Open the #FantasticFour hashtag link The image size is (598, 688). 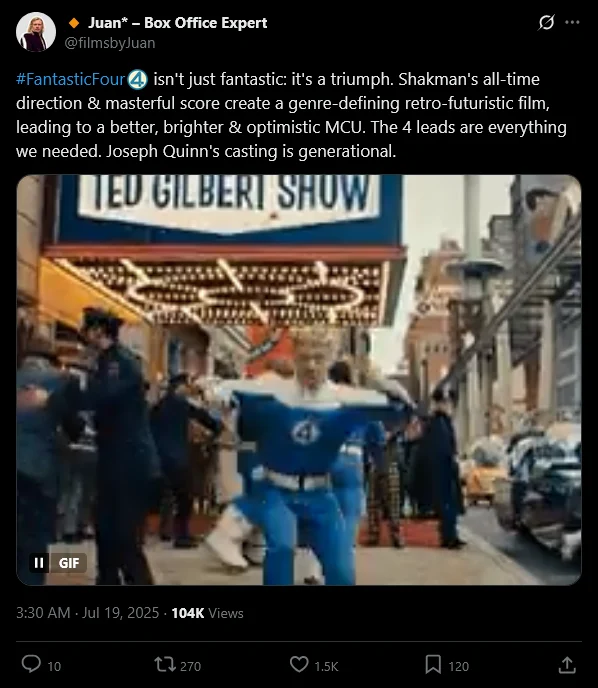pos(71,79)
